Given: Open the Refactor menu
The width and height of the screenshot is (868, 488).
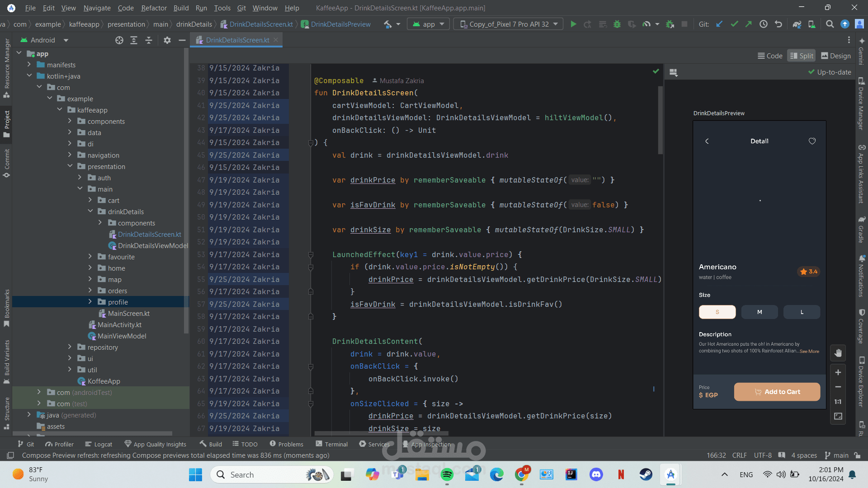Looking at the screenshot, I should [x=154, y=8].
